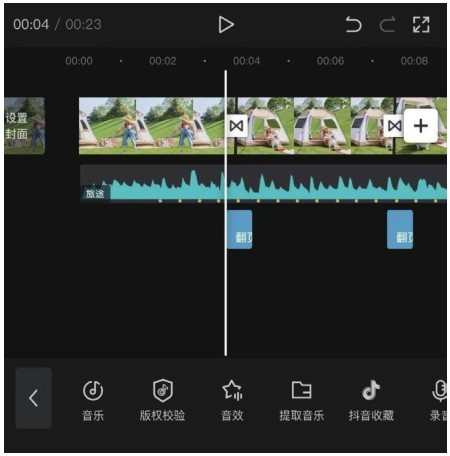This screenshot has height=456, width=450.
Task: Open transition icon before the plus button
Action: [x=394, y=126]
